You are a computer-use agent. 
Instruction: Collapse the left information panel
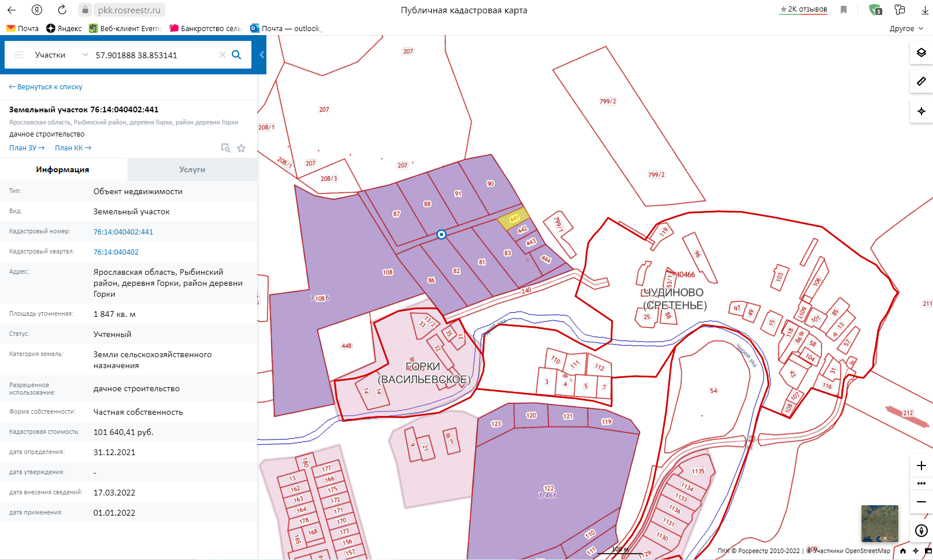(262, 55)
